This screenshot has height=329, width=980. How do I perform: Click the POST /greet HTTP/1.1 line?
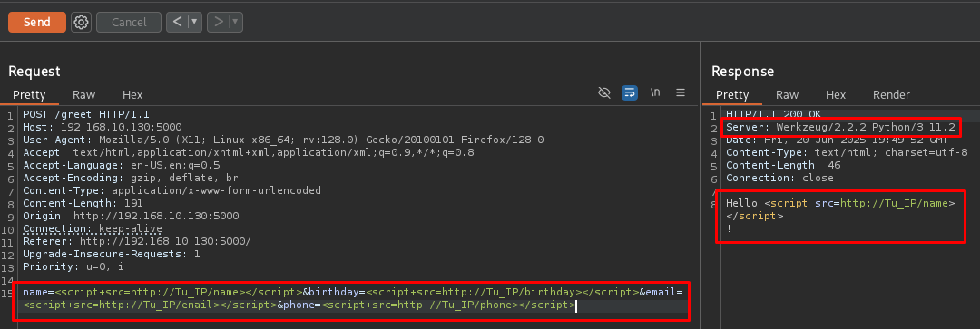86,114
